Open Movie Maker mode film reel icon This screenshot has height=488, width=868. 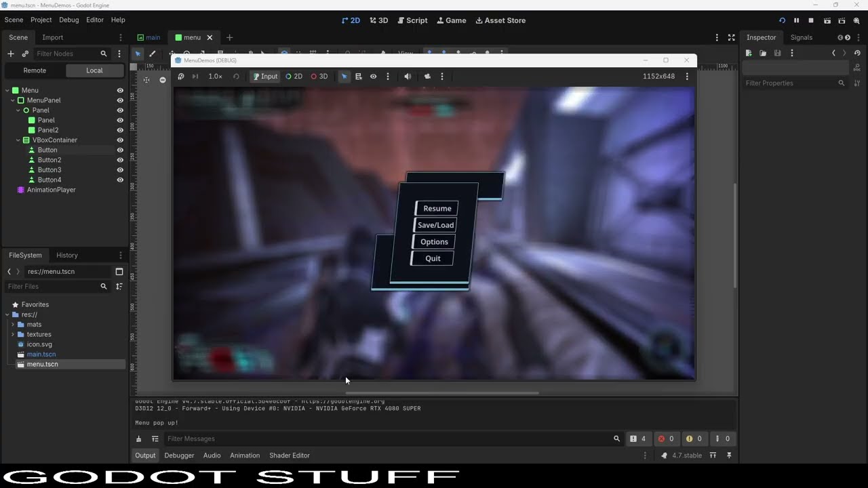tap(857, 20)
